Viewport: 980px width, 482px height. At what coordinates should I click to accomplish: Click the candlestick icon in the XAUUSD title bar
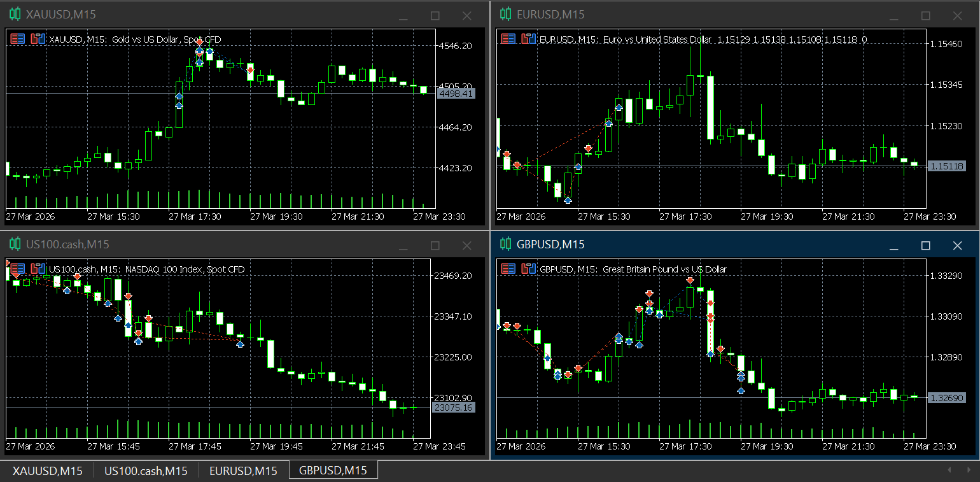pos(14,14)
